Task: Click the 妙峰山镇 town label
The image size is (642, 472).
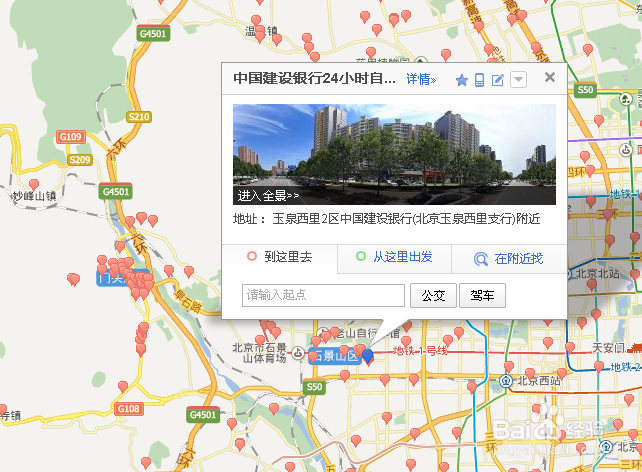Action: (34, 196)
